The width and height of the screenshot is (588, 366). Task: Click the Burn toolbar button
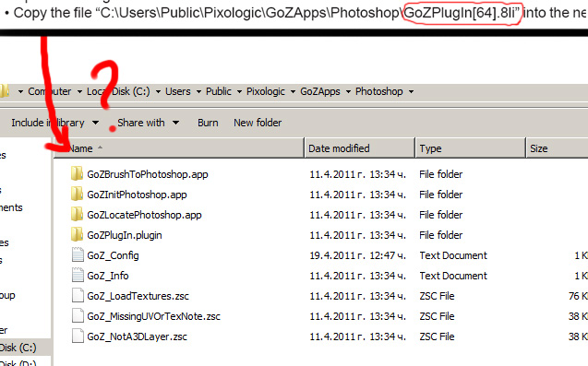208,123
